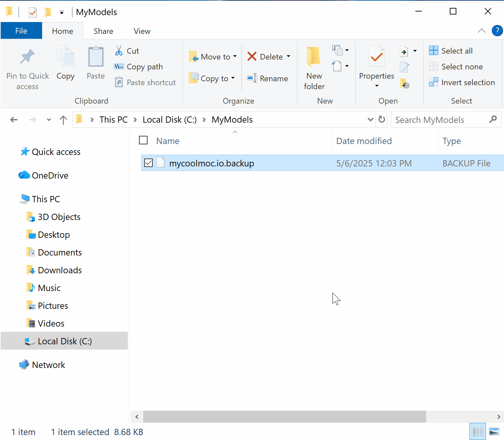Click the Cut scissors icon
Image resolution: width=504 pixels, height=440 pixels.
coord(119,51)
